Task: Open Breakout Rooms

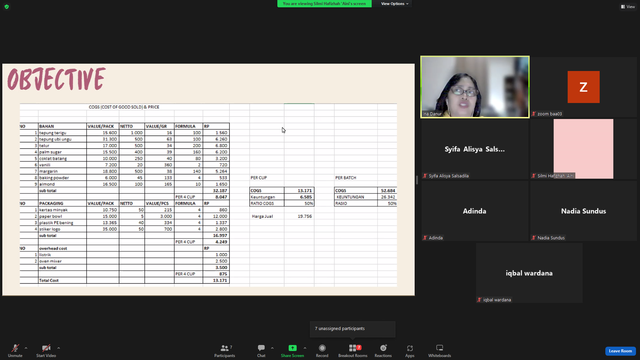Action: (353, 351)
